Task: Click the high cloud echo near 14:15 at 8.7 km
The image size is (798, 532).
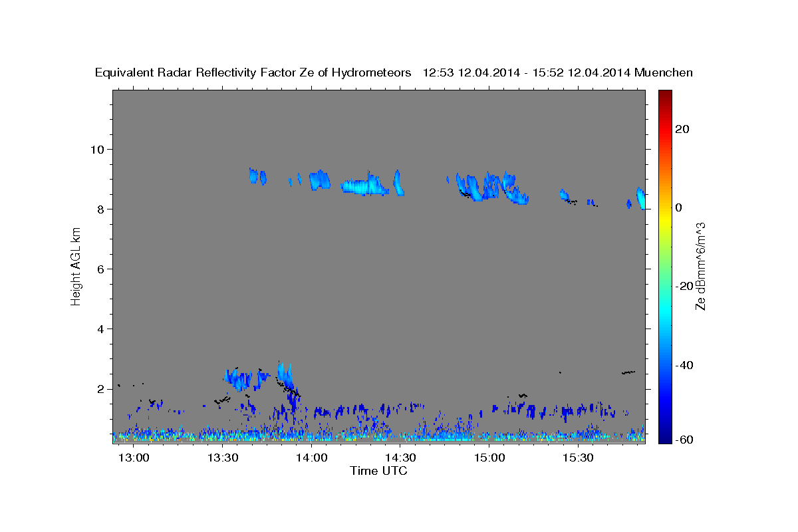Action: pos(364,186)
